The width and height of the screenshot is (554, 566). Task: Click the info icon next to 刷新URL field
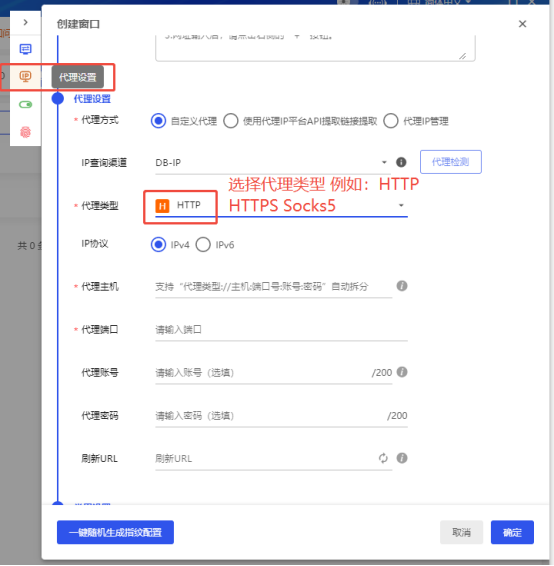click(x=402, y=458)
